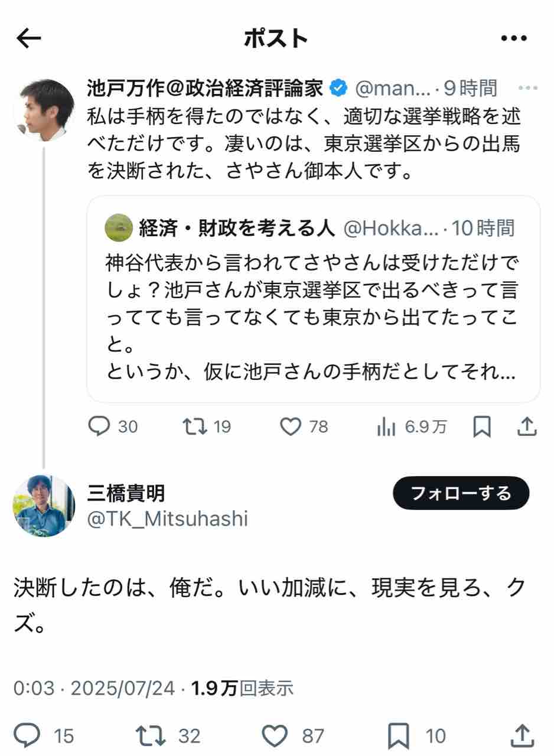Share the main post by 三橋貴明

pos(521,736)
